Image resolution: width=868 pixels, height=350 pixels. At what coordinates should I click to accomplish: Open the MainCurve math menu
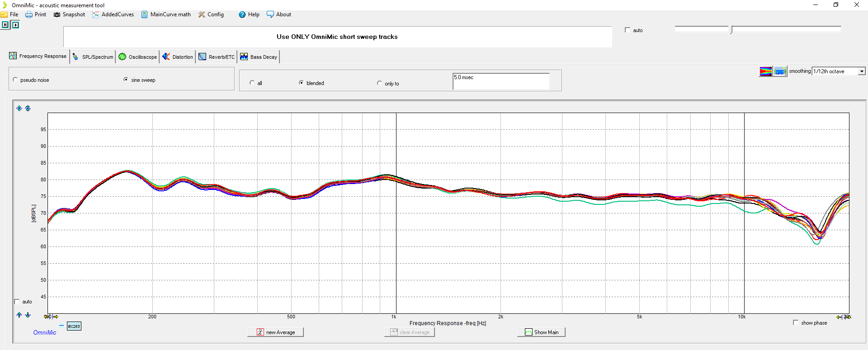[x=166, y=14]
